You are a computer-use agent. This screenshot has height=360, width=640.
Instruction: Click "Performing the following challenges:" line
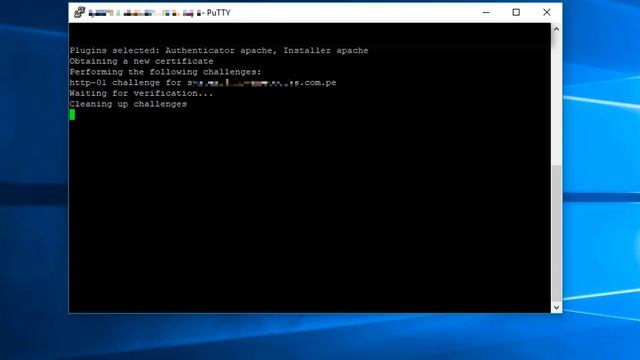(x=165, y=72)
